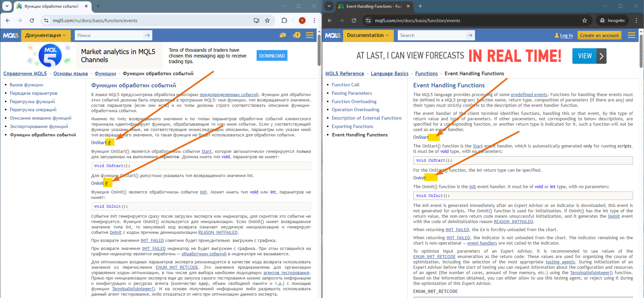644x298 pixels.
Task: Open 'Перегрузка операций' in the sidebar
Action: pos(33,110)
